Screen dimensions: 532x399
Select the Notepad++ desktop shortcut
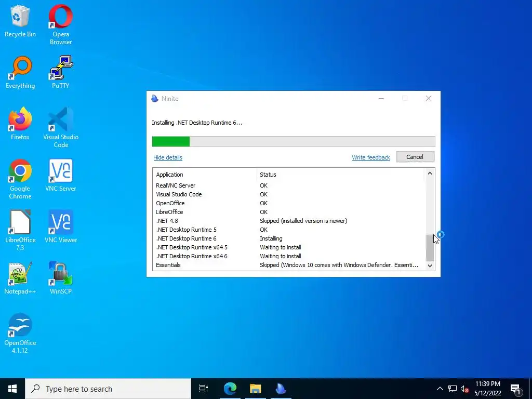20,278
